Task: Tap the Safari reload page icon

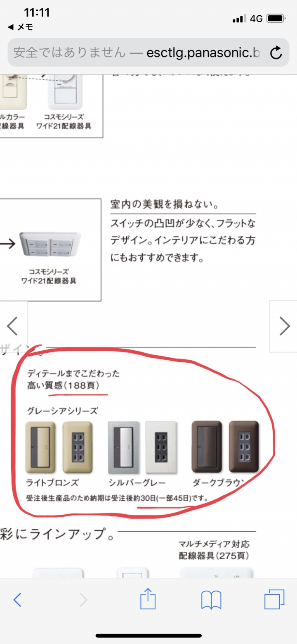Action: 276,53
